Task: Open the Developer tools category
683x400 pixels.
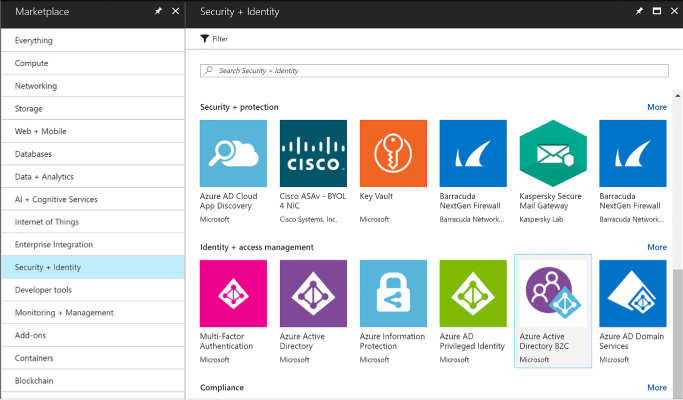Action: (93, 290)
